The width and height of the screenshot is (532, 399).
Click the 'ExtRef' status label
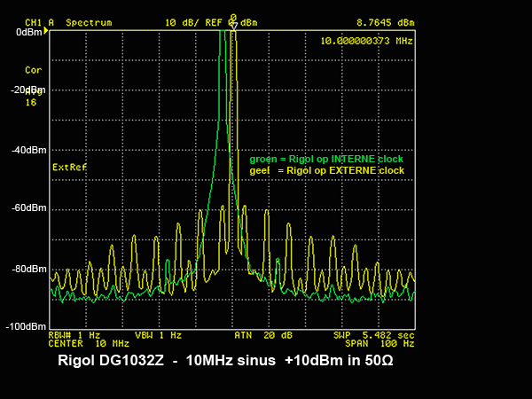click(69, 167)
